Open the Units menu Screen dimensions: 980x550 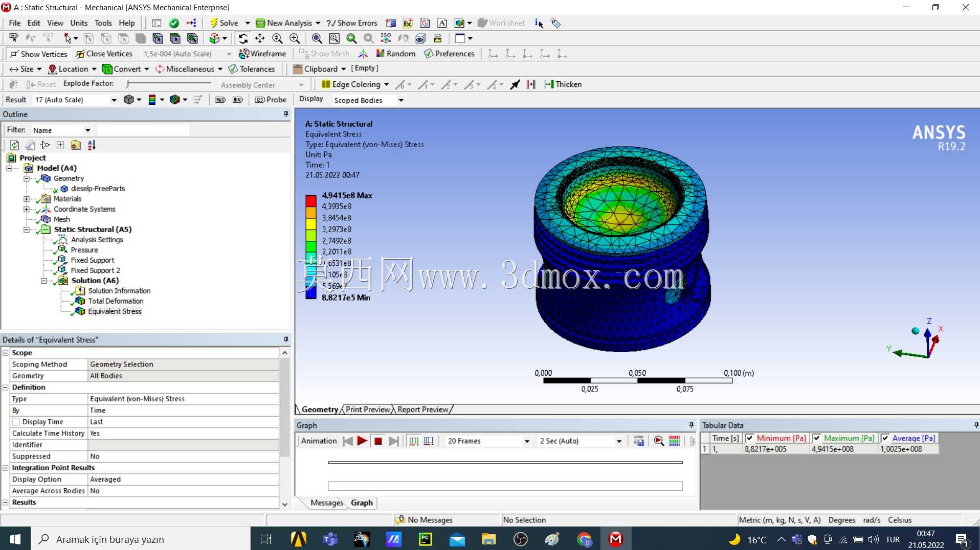tap(79, 23)
